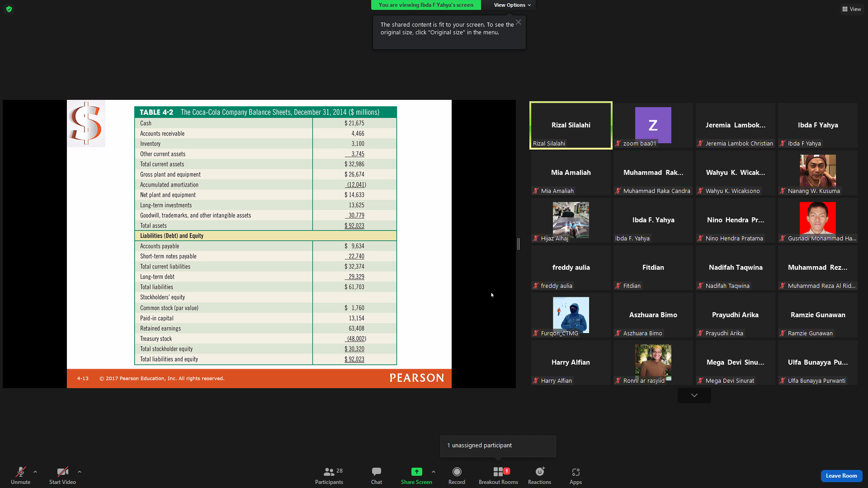Image resolution: width=868 pixels, height=488 pixels.
Task: Click the muted mic icon for Prayudhi Arika
Action: tap(700, 333)
